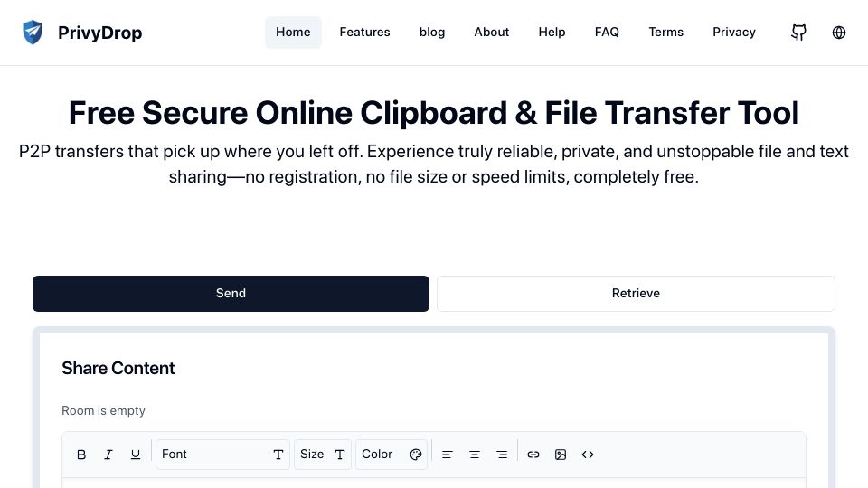Align text right
Viewport: 868px width, 488px height.
pos(502,455)
